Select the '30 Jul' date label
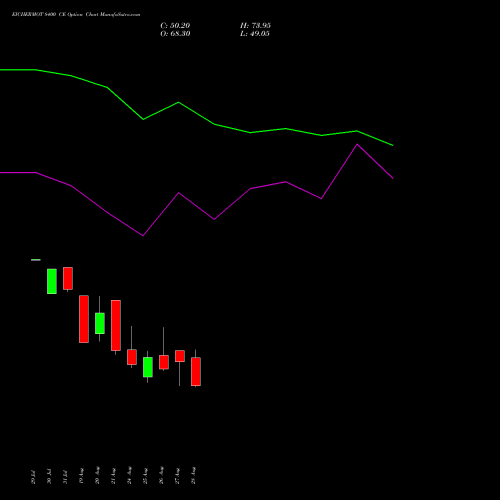 click(x=49, y=477)
